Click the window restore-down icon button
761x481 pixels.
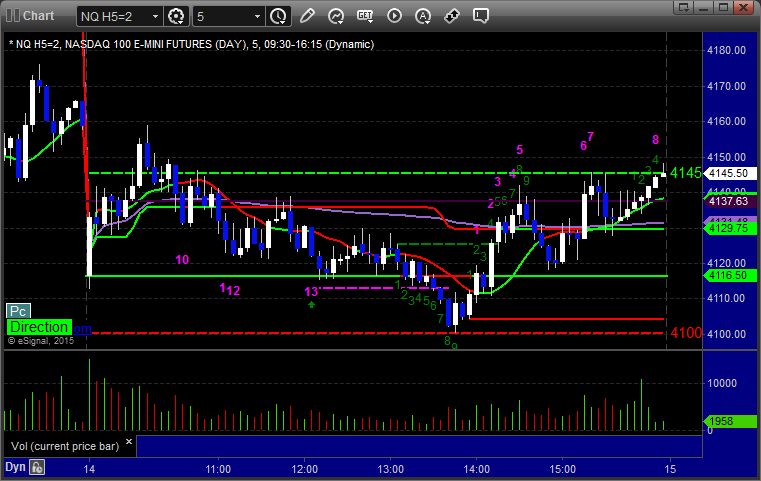pos(724,7)
